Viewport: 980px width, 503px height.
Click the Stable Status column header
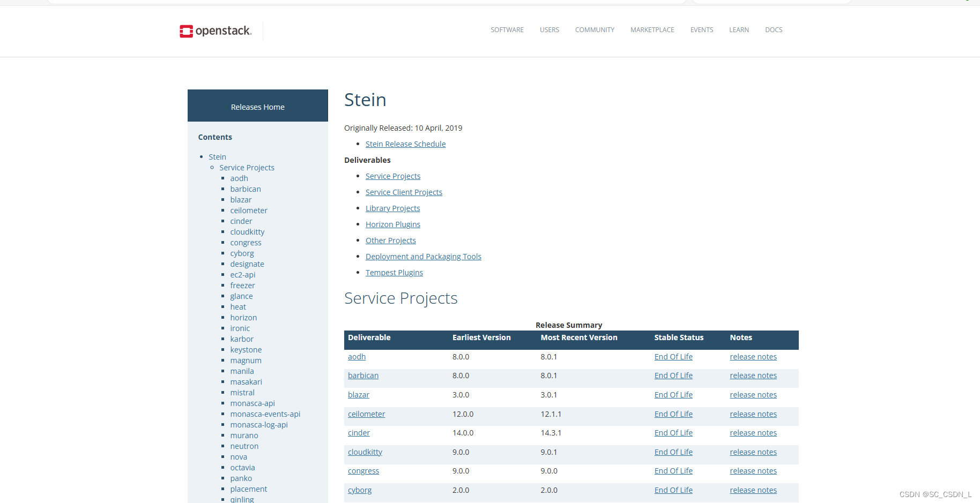tap(679, 337)
